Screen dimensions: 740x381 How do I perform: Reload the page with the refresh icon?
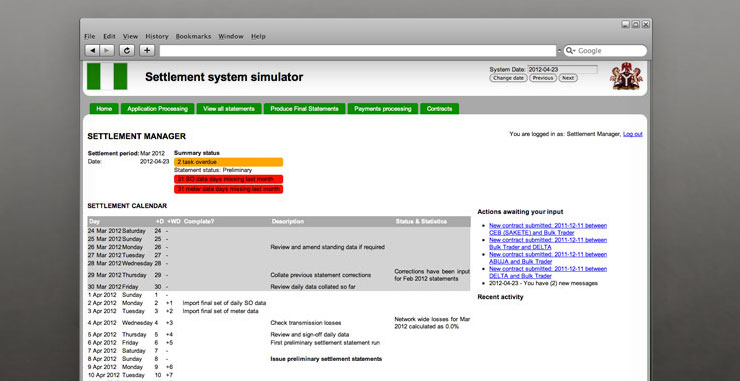coord(126,51)
